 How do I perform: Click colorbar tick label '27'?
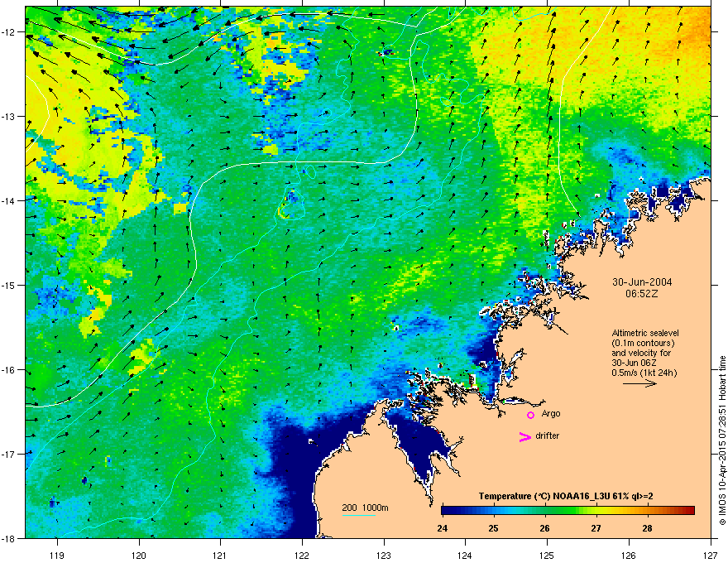tap(596, 528)
